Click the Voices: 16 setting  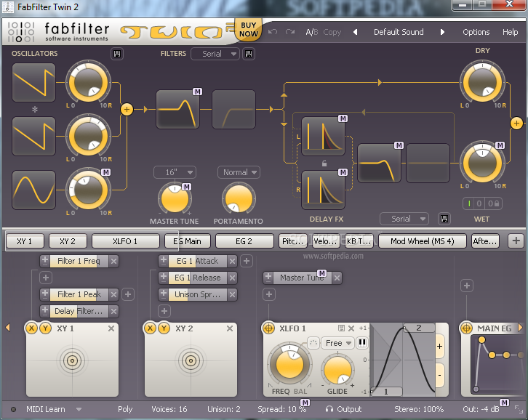coord(169,409)
